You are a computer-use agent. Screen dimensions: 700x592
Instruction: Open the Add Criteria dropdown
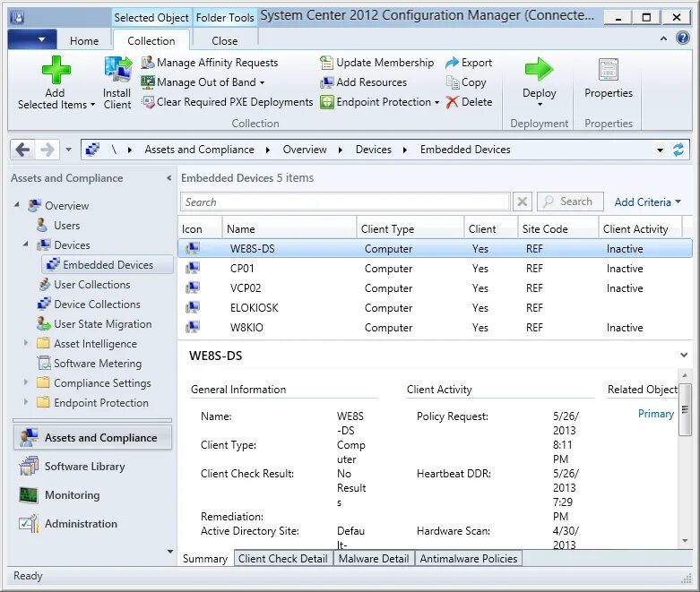[647, 202]
